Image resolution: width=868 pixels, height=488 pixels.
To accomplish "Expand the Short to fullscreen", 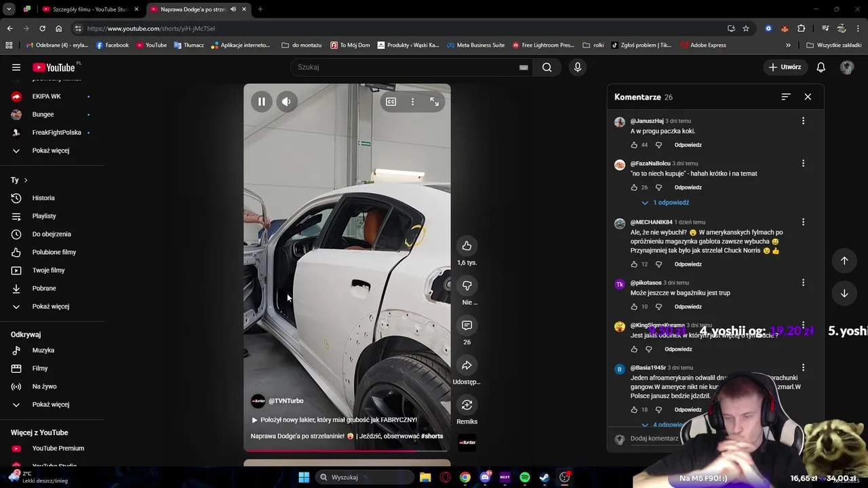I will point(434,102).
